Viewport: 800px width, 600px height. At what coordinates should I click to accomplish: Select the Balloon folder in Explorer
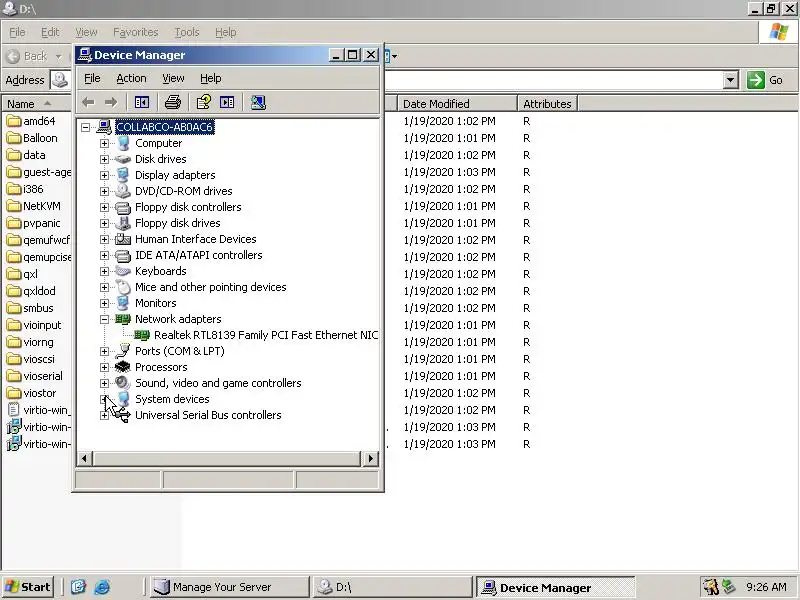coord(40,138)
